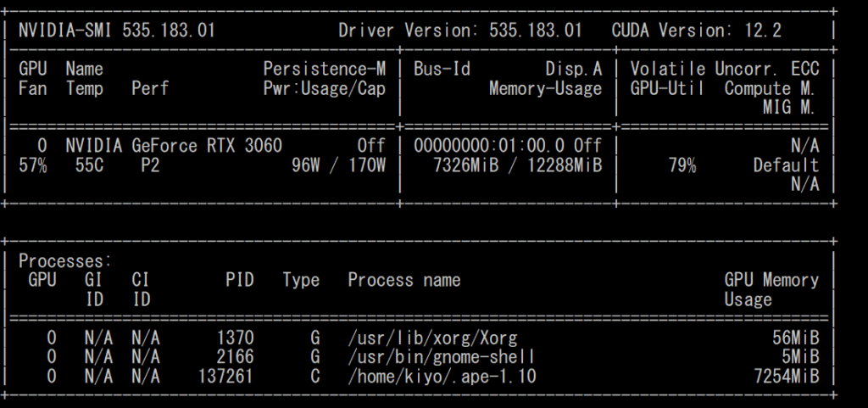
Task: Click the 7326MiB / 12288MiB memory usage
Action: 517,165
